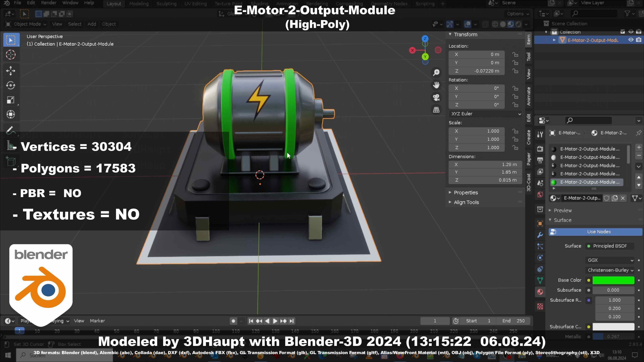Jump to the last frame

[x=291, y=321]
